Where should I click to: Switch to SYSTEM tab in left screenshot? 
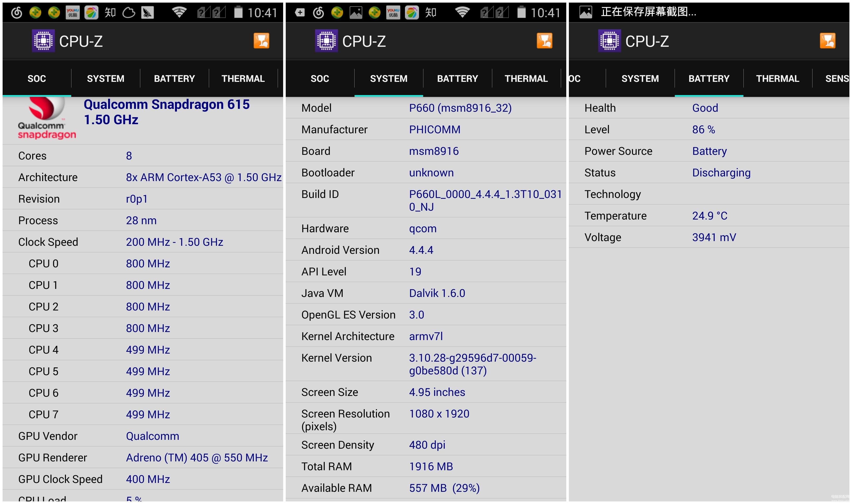click(x=106, y=78)
